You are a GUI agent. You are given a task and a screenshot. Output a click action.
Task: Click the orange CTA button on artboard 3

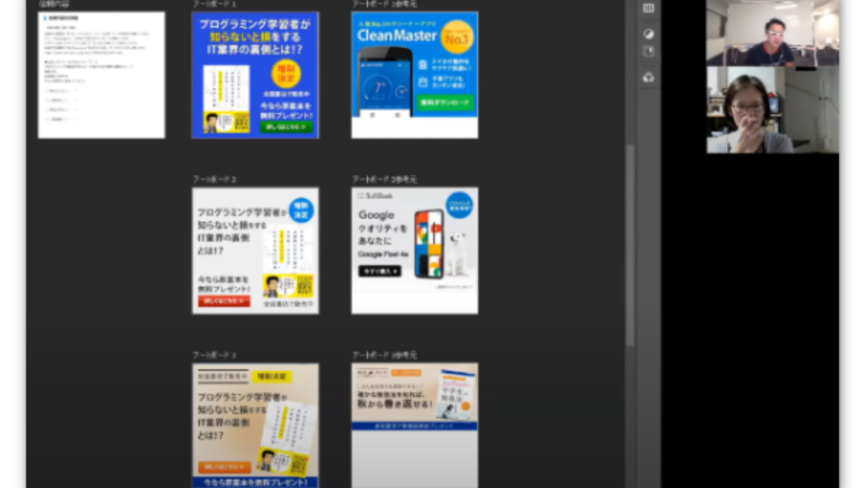224,467
